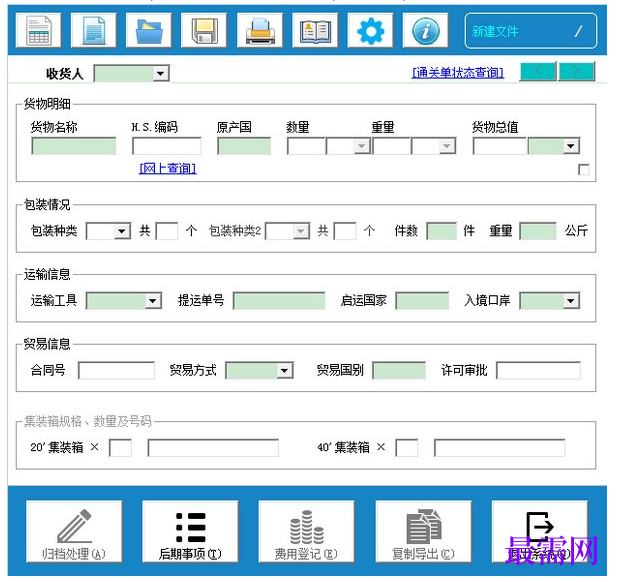This screenshot has width=617, height=582.
Task: Click the 新建文件 button
Action: pos(530,31)
